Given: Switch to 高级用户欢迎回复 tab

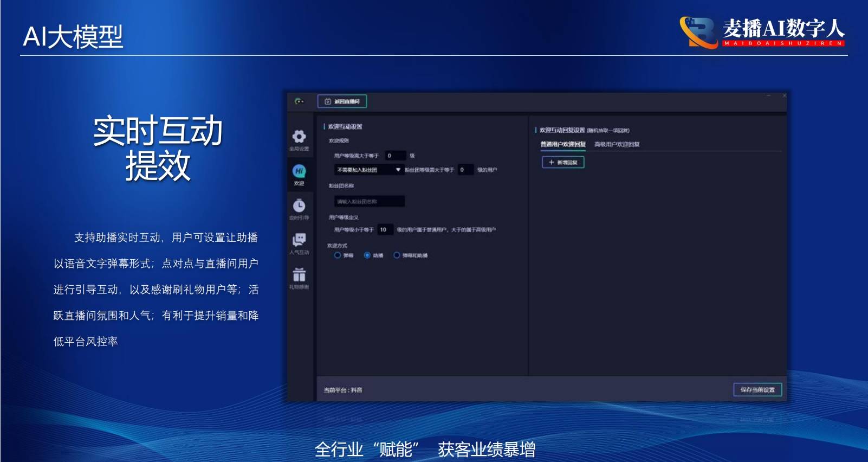Looking at the screenshot, I should [x=617, y=144].
